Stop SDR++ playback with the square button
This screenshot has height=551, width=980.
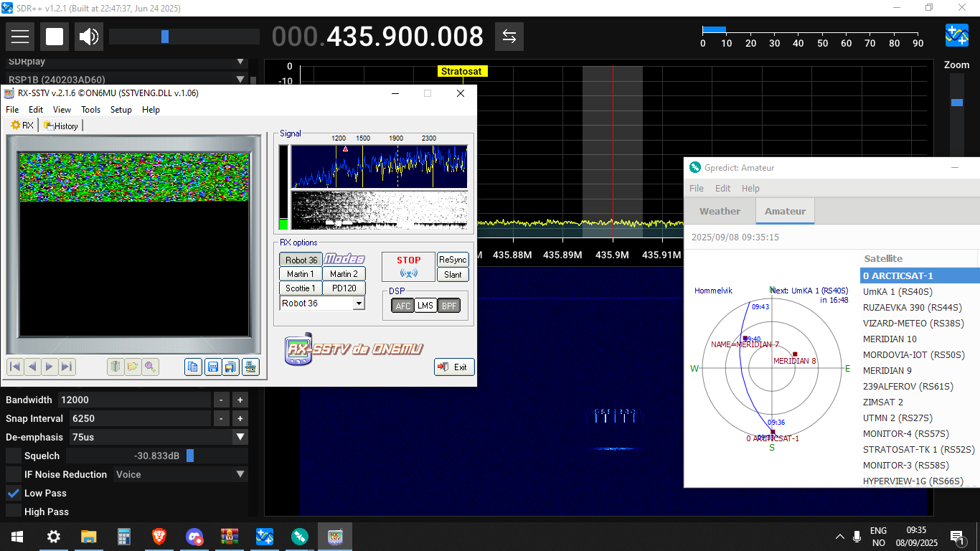pyautogui.click(x=55, y=37)
